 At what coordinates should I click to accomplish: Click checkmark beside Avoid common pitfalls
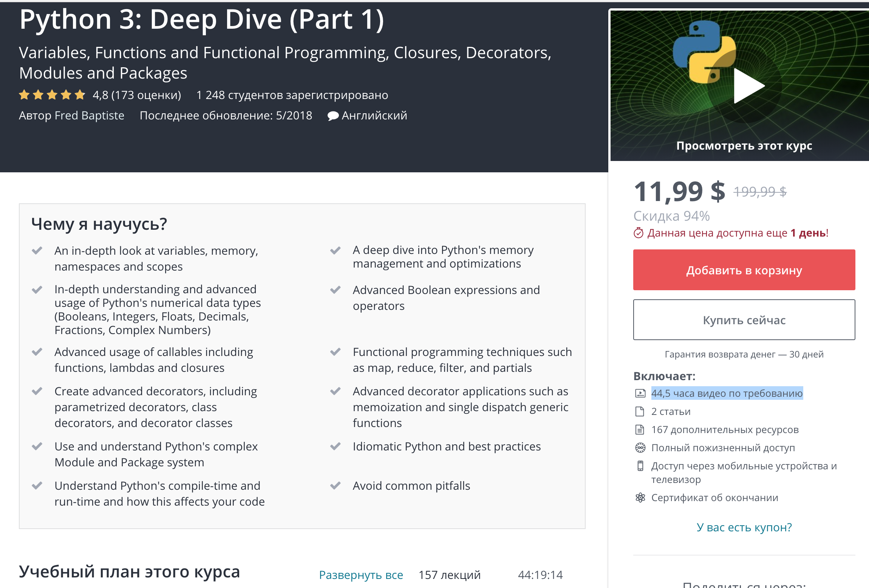click(x=335, y=486)
